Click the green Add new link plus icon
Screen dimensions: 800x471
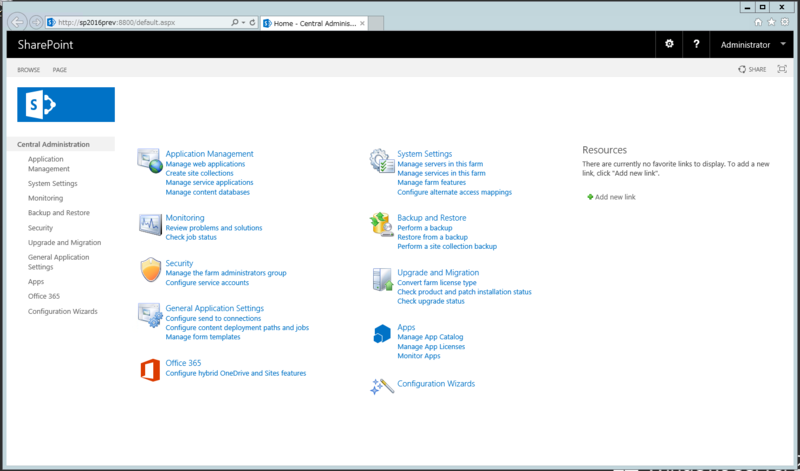pos(590,197)
